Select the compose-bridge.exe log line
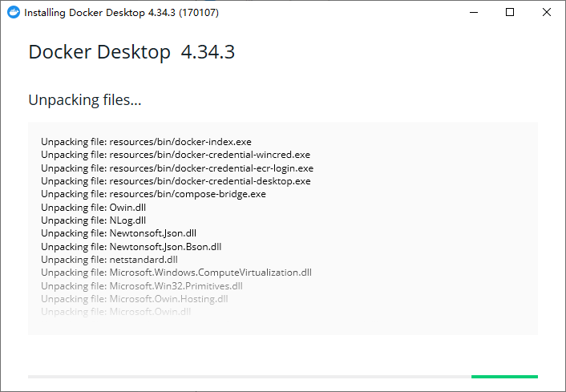The width and height of the screenshot is (566, 392). click(x=153, y=194)
